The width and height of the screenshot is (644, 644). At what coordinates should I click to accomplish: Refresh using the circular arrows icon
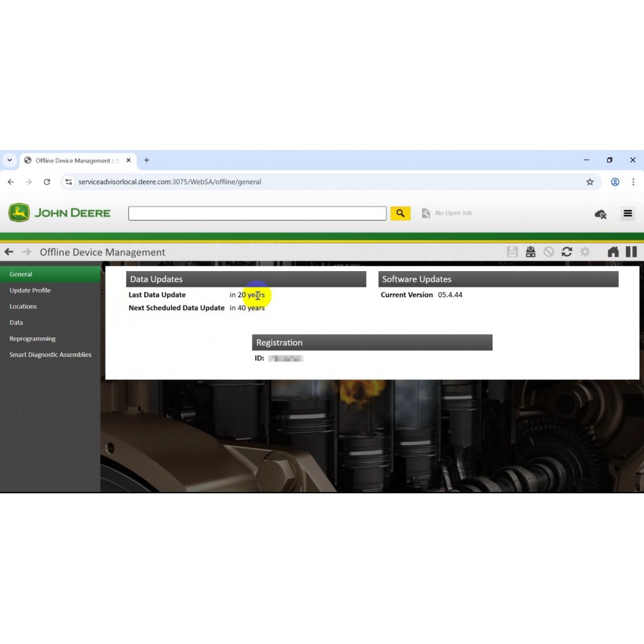coord(566,251)
